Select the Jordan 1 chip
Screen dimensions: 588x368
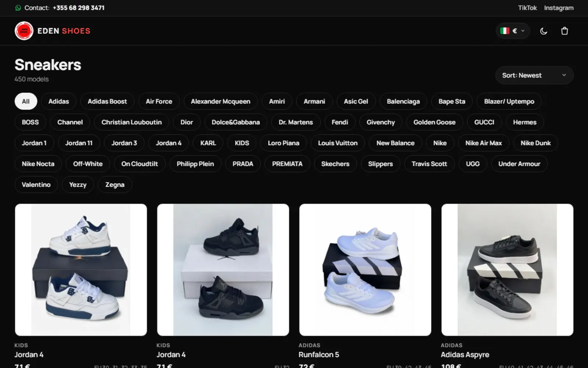click(34, 143)
